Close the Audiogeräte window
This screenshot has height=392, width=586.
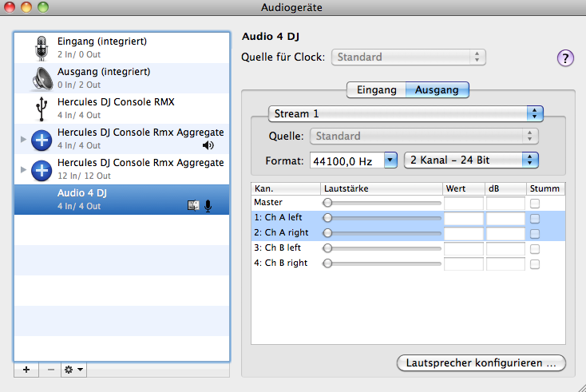click(9, 6)
